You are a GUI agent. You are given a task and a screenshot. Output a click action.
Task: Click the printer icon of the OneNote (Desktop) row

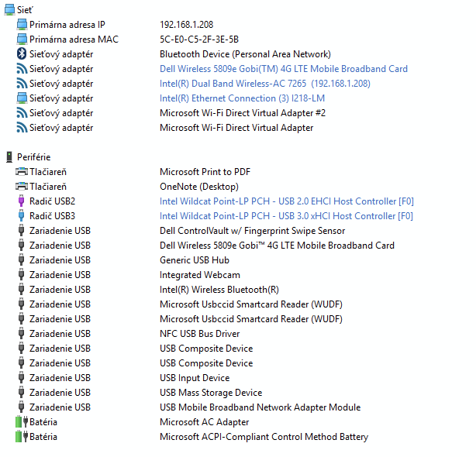[x=22, y=187]
